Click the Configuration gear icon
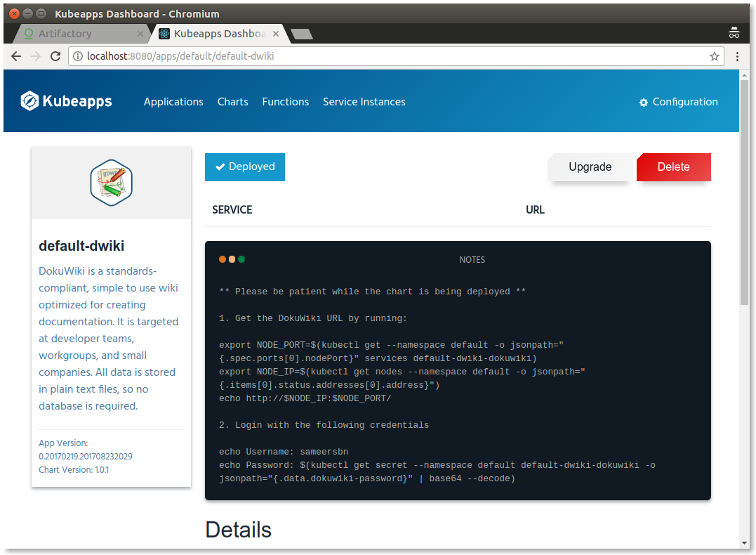Screen dimensions: 756x555 [x=644, y=103]
